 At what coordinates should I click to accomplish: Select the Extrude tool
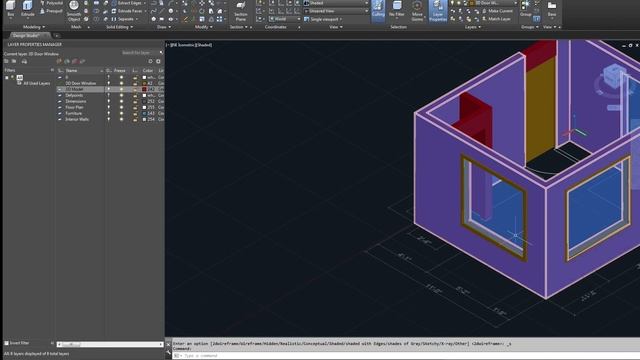click(27, 8)
